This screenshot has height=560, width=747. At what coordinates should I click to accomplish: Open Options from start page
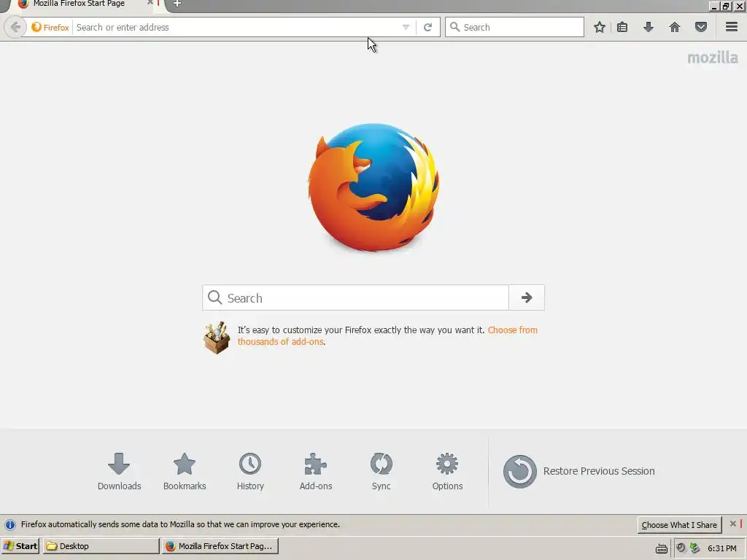(x=447, y=472)
